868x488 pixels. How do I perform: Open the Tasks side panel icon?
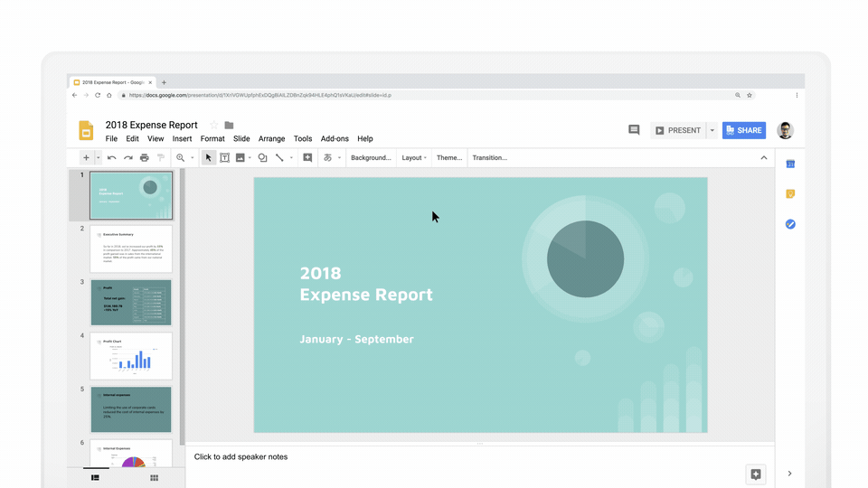coord(790,224)
